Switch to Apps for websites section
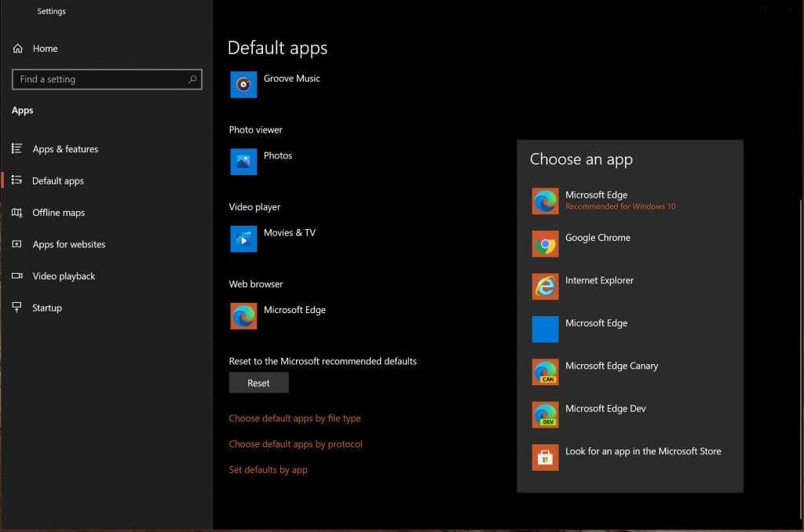The image size is (804, 532). [x=67, y=244]
